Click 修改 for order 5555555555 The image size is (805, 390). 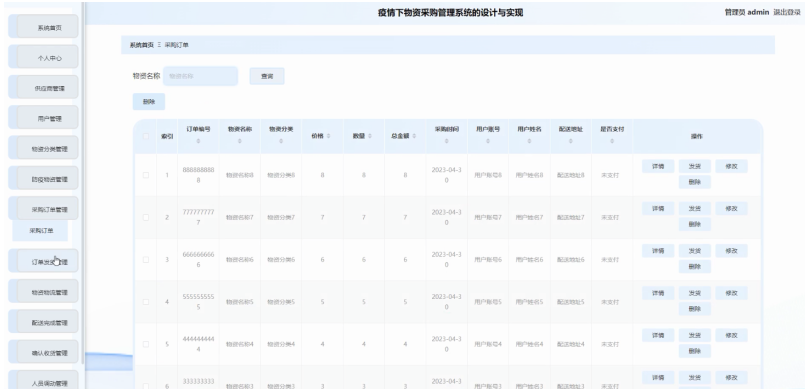(731, 293)
